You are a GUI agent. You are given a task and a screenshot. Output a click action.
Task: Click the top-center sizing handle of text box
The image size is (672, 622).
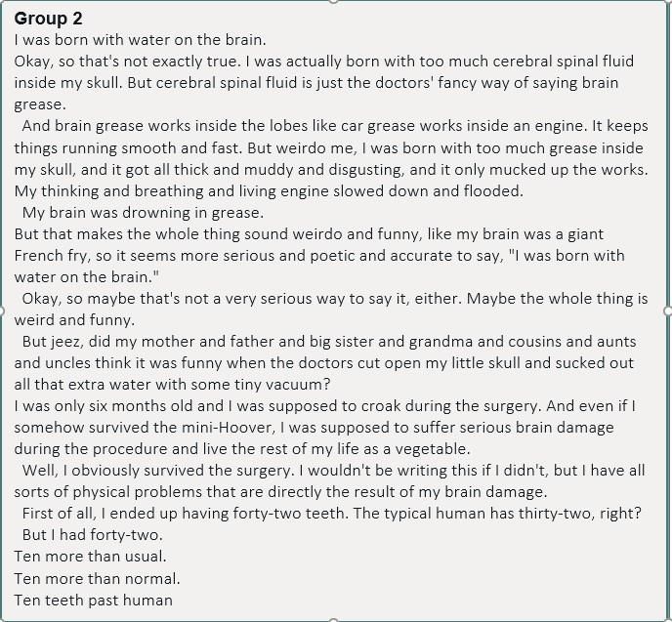click(x=334, y=1)
